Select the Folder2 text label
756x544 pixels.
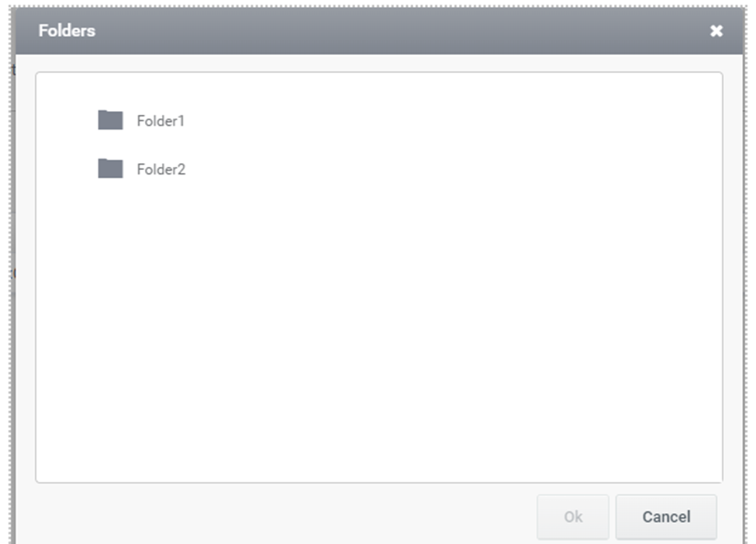[161, 169]
